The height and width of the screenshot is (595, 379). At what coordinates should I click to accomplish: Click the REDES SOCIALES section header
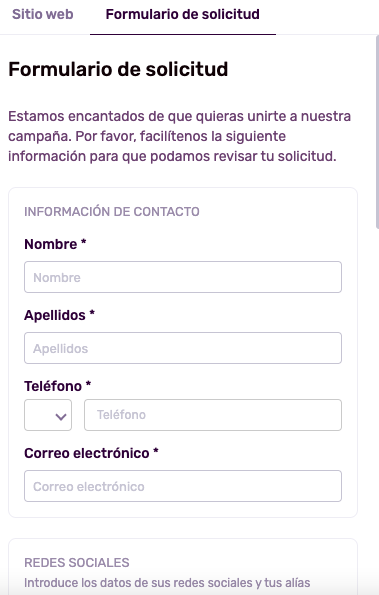click(x=77, y=562)
